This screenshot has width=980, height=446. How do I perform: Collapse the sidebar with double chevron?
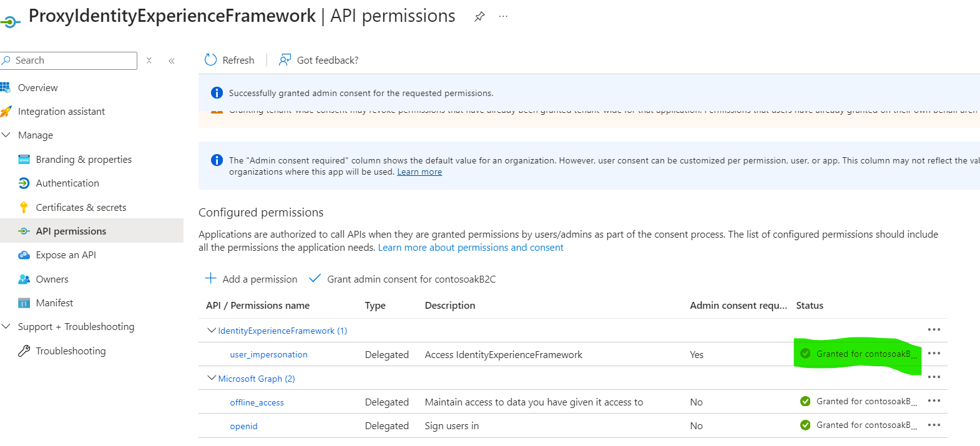point(172,61)
